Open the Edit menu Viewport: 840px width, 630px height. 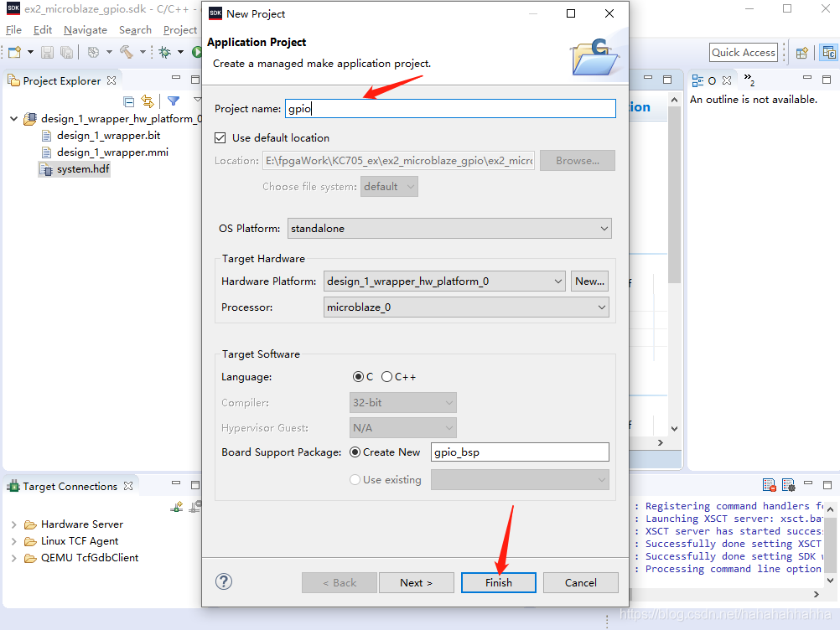coord(42,30)
